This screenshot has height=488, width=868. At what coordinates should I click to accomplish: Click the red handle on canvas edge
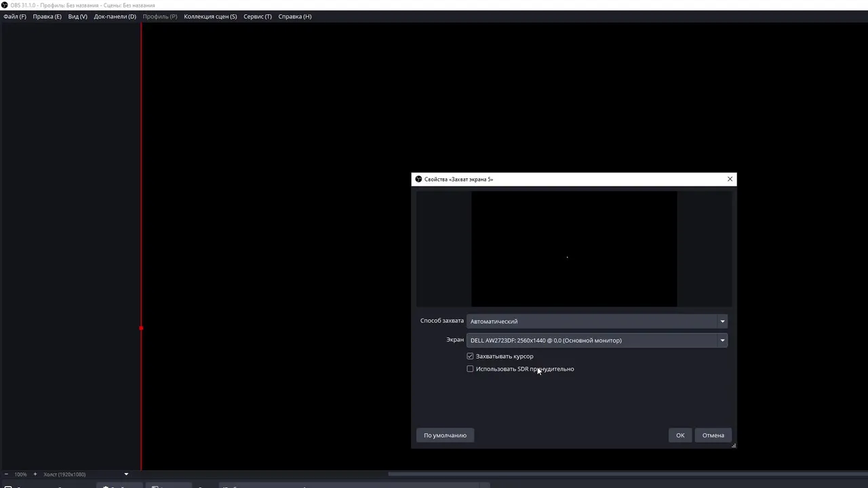141,328
